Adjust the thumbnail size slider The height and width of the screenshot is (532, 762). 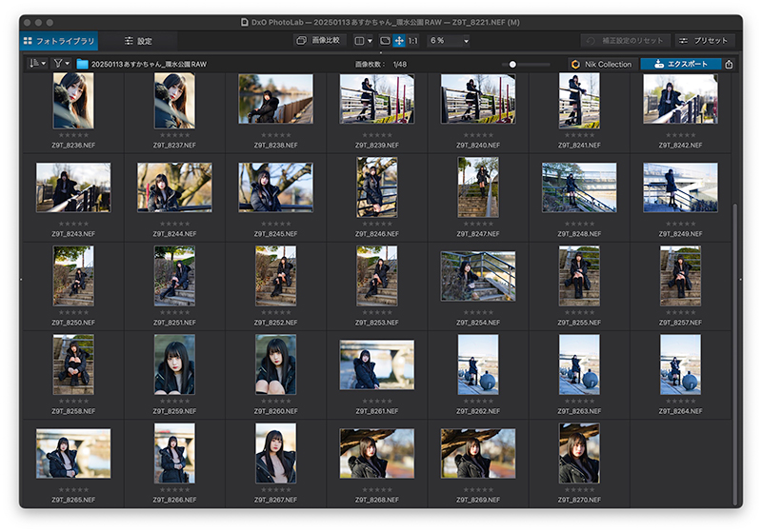527,64
